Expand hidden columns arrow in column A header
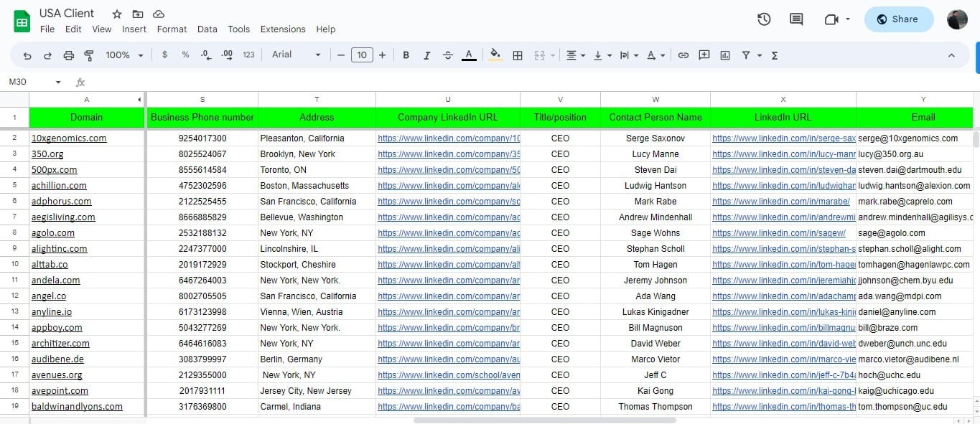Viewport: 980px width, 424px height. [x=139, y=99]
